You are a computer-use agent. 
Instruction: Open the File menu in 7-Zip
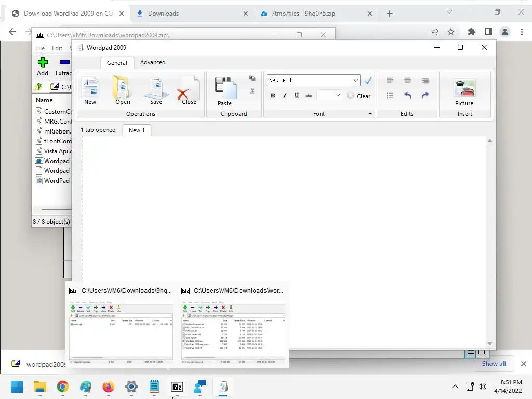(40, 48)
